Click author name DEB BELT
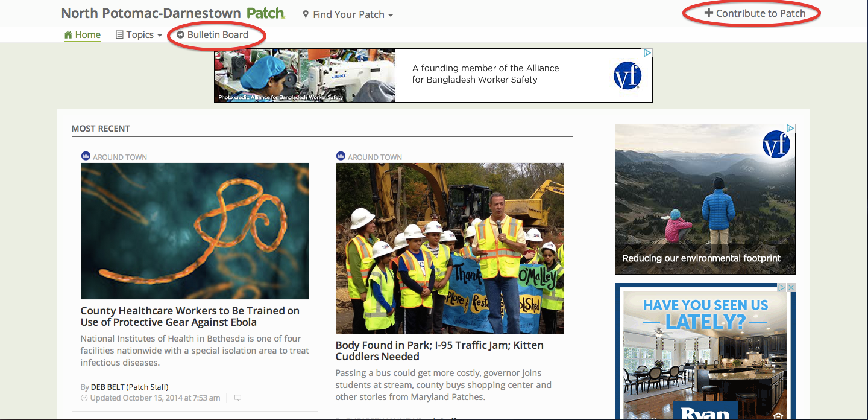The width and height of the screenshot is (868, 420). click(x=107, y=387)
